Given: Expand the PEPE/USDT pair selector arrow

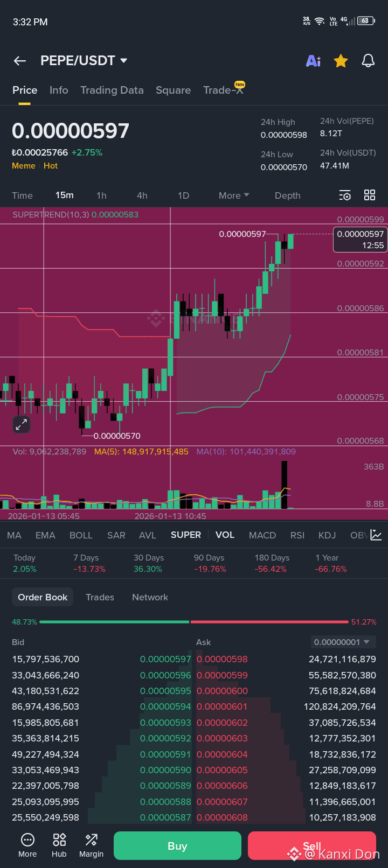Looking at the screenshot, I should [x=124, y=60].
